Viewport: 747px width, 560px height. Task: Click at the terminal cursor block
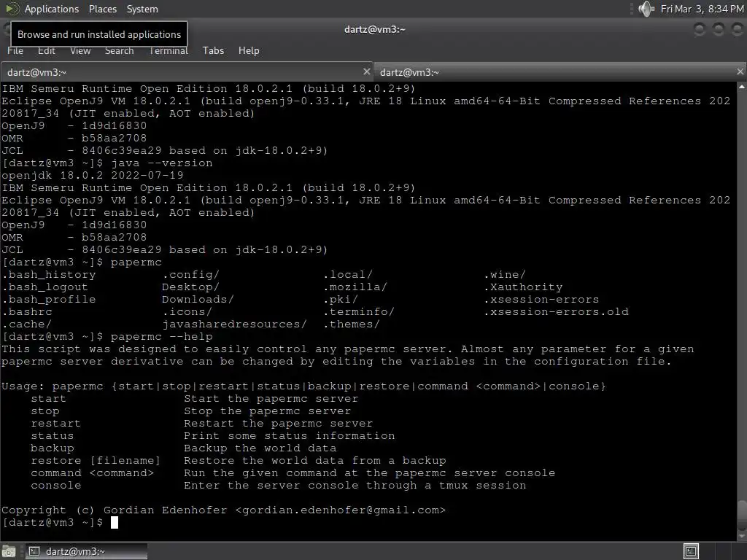[115, 522]
